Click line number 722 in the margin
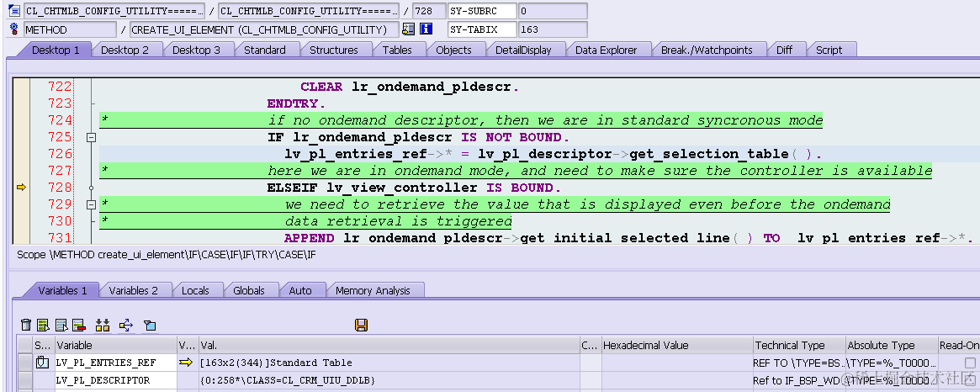The image size is (980, 392). pyautogui.click(x=60, y=87)
